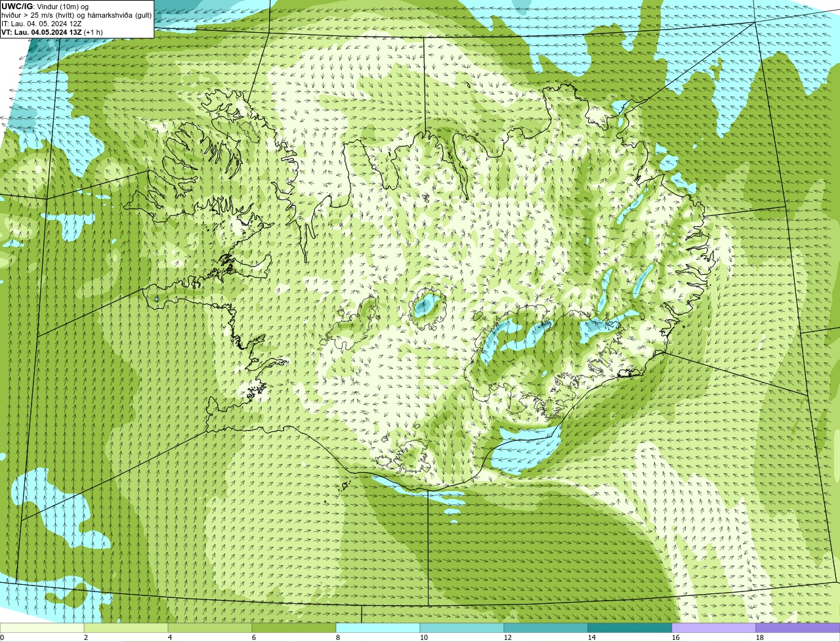Viewport: 840px width, 642px height.
Task: Click the 12–14 m/s teal legend swatch
Action: point(546,628)
